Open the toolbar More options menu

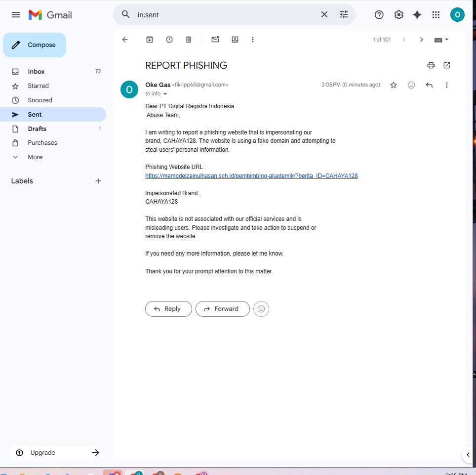click(x=253, y=40)
